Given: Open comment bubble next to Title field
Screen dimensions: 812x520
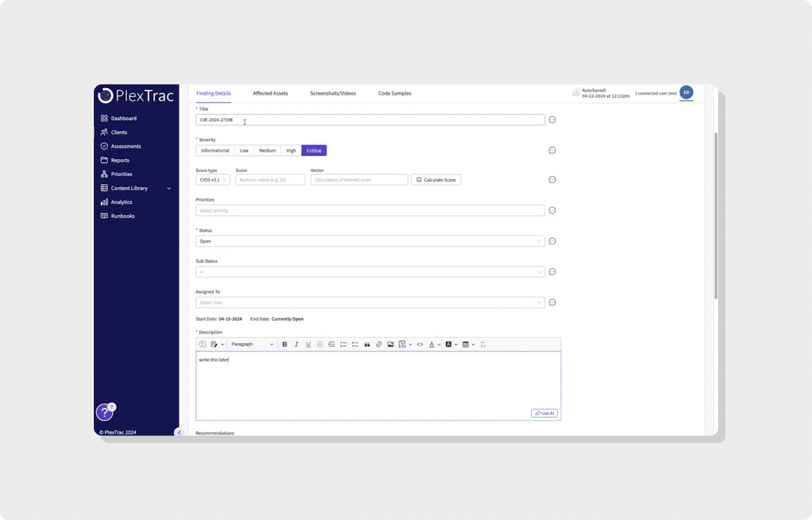Looking at the screenshot, I should coord(553,120).
